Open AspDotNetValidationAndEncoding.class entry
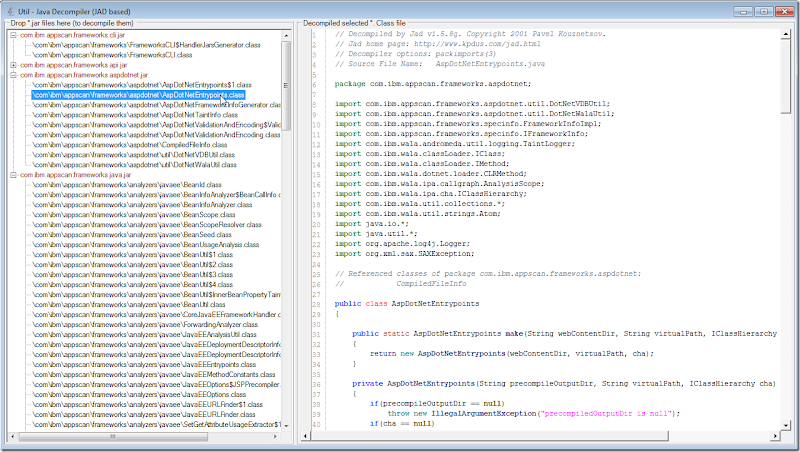800x452 pixels. [x=156, y=135]
